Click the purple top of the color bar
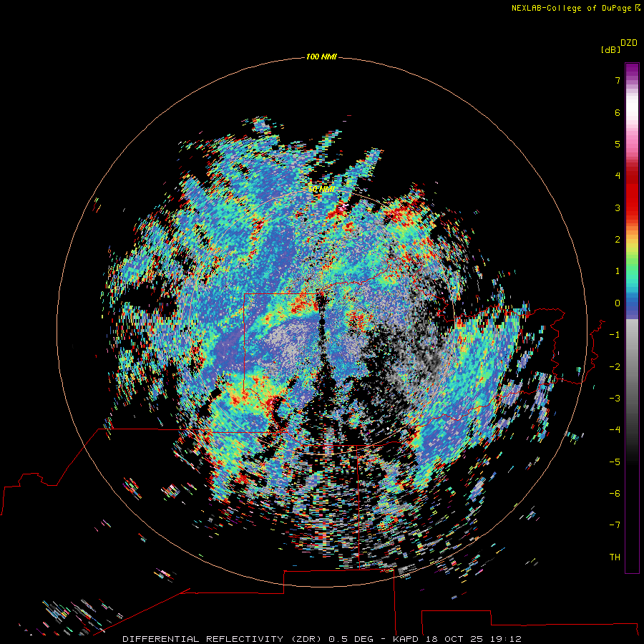644x644 pixels. click(x=632, y=70)
